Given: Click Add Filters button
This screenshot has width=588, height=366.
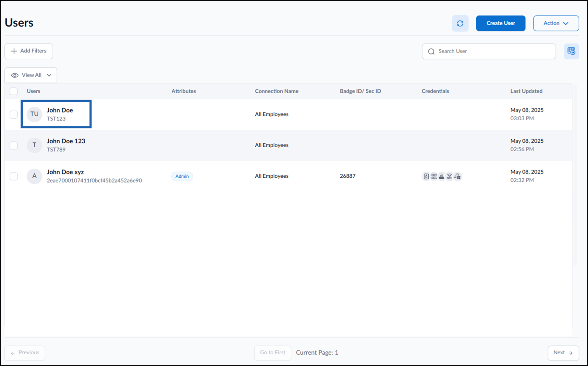Looking at the screenshot, I should pos(29,51).
